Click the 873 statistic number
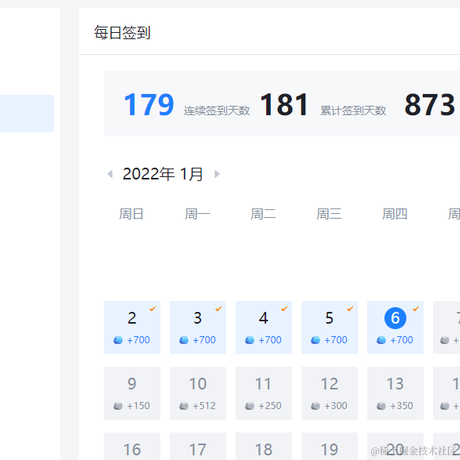Image resolution: width=460 pixels, height=460 pixels. coord(430,105)
